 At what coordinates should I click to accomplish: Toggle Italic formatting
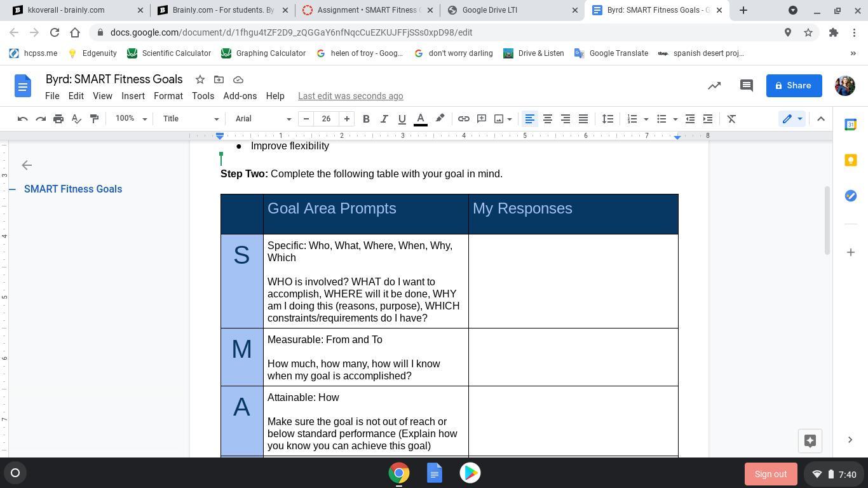point(384,119)
